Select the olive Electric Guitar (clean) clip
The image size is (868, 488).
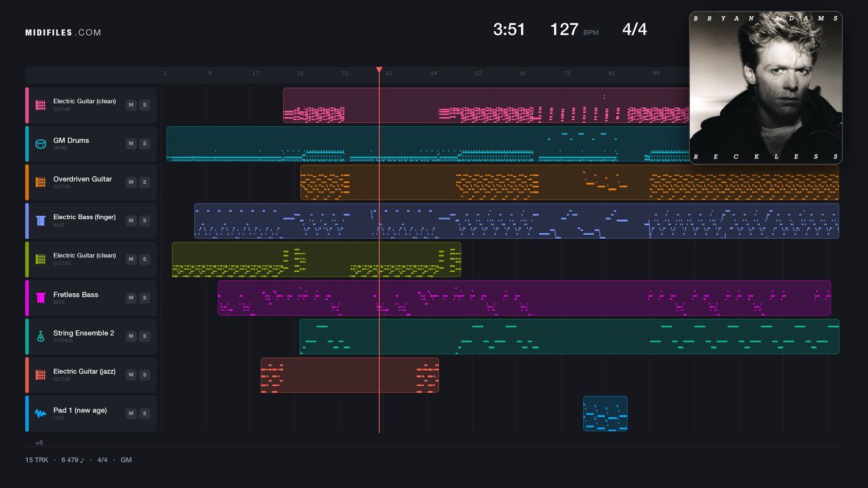[317, 260]
